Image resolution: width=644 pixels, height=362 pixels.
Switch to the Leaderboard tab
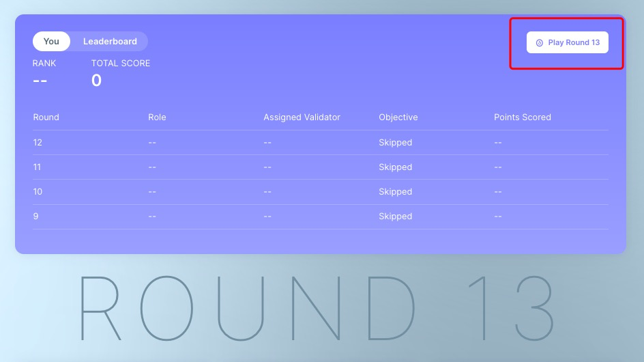110,42
